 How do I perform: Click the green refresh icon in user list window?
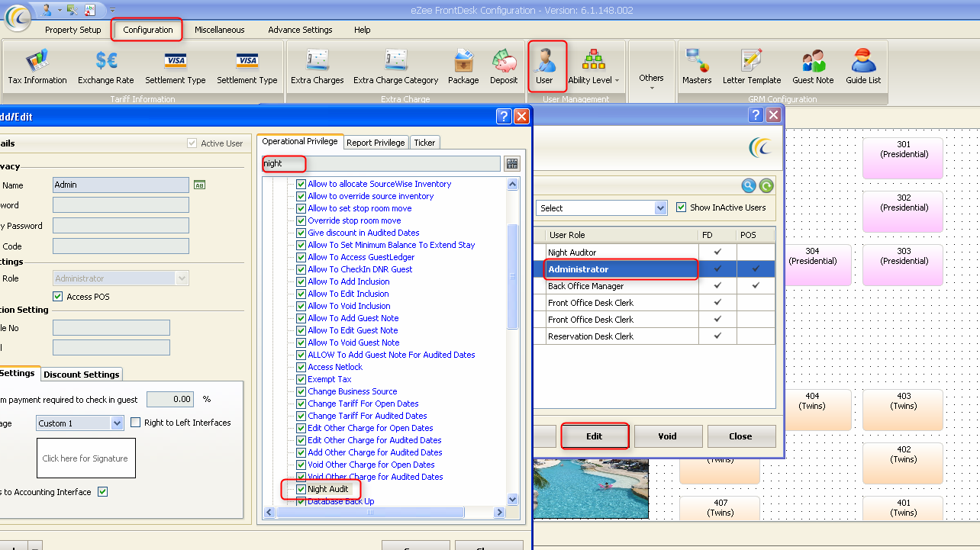(766, 185)
